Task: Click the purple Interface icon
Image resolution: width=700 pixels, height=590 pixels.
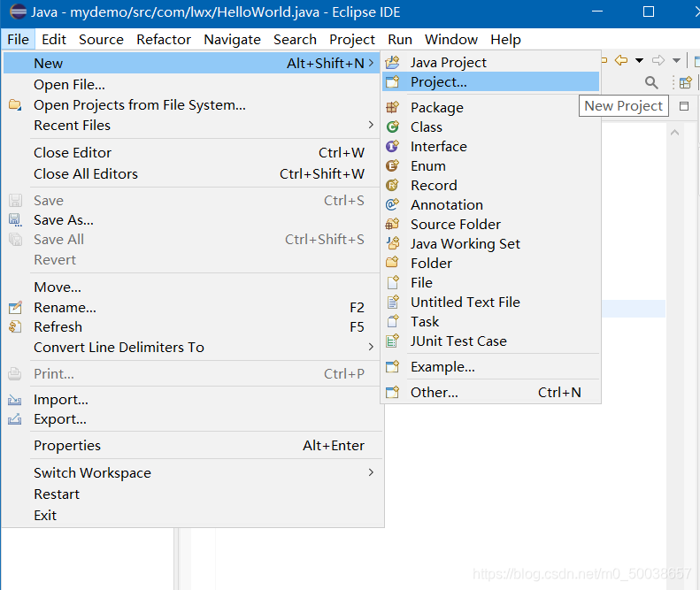Action: pos(392,146)
